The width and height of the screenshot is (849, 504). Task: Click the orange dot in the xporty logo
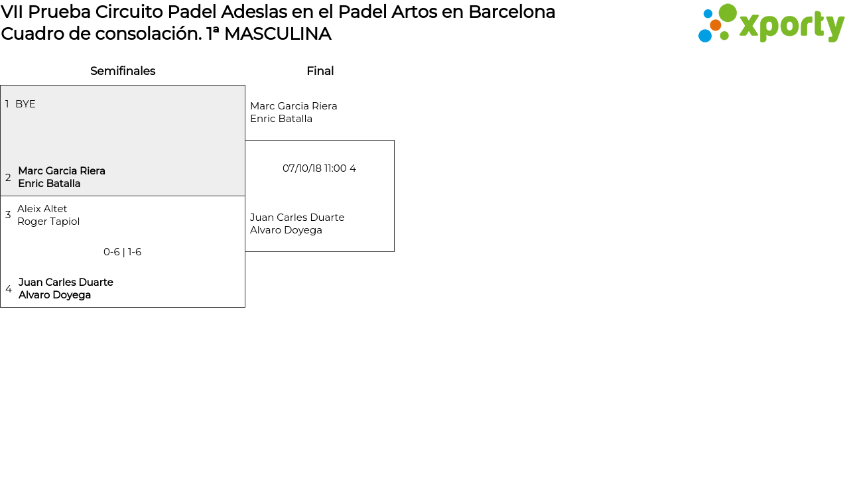tap(715, 25)
